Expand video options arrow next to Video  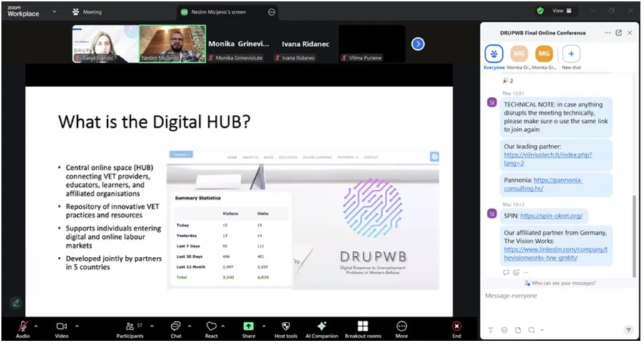tap(76, 325)
